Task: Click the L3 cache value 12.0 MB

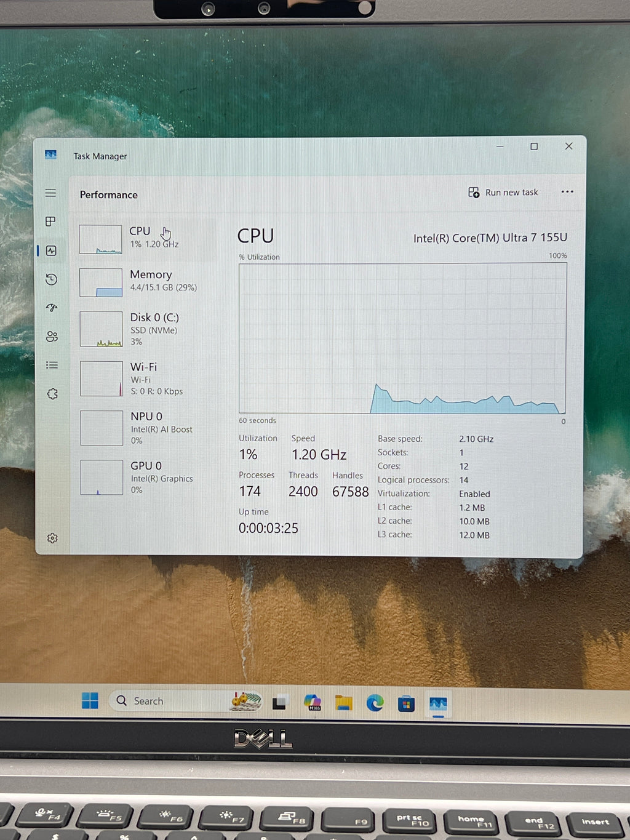Action: (x=474, y=535)
